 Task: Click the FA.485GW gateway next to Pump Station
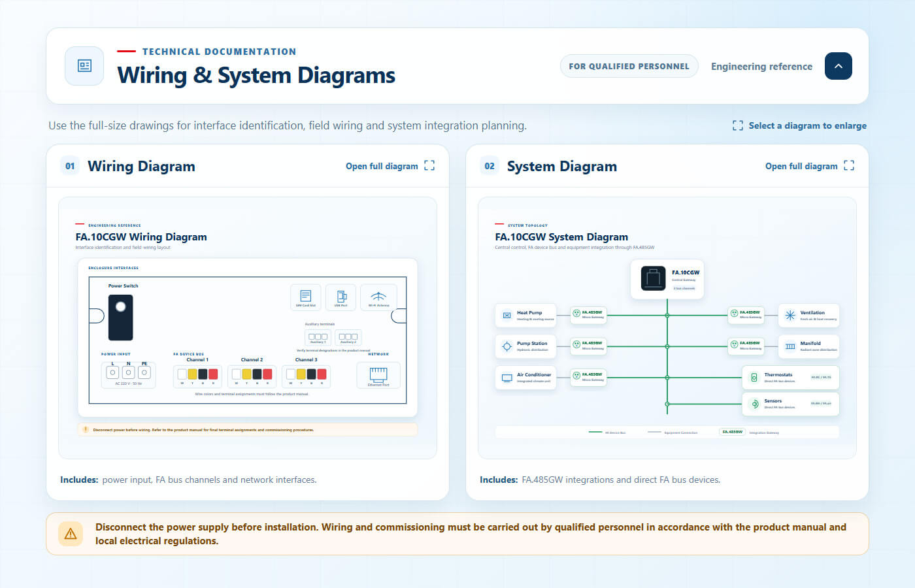coord(588,346)
